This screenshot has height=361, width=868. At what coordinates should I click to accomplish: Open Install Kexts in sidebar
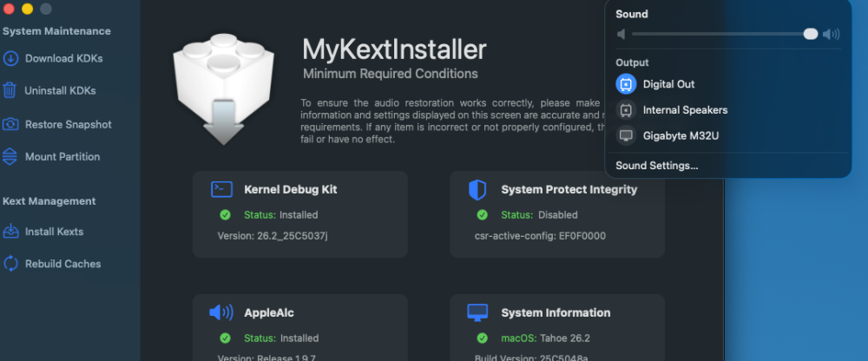(x=54, y=232)
